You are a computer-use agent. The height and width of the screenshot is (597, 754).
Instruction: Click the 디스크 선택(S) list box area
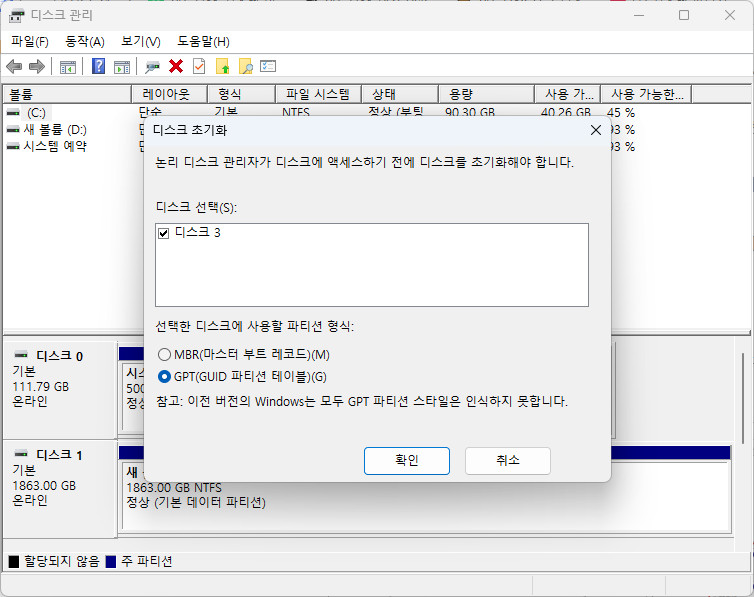[372, 265]
